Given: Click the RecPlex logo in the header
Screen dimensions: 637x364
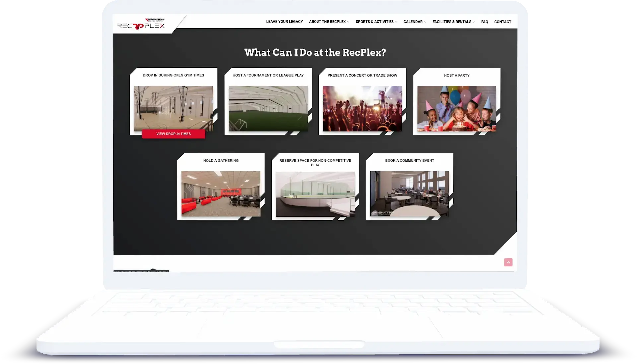Looking at the screenshot, I should [140, 23].
